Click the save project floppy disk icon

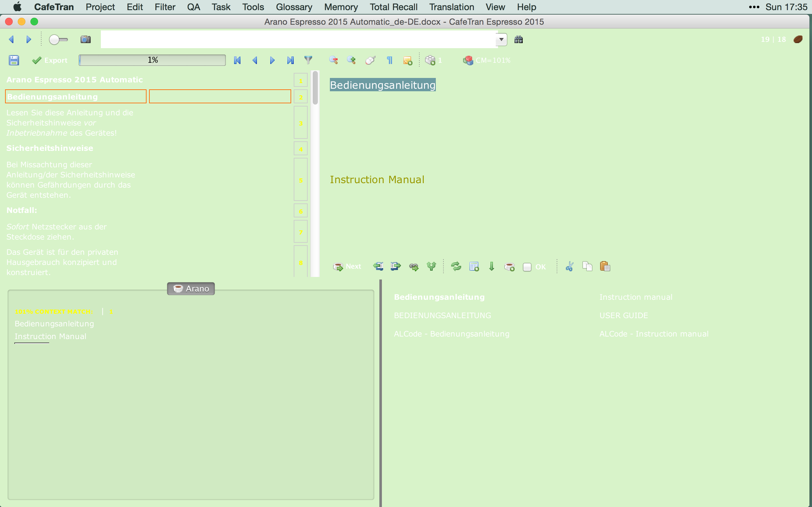click(x=14, y=60)
